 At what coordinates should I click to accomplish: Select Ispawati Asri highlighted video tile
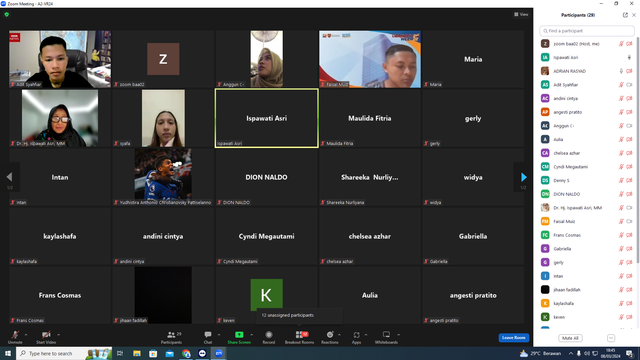(x=267, y=118)
